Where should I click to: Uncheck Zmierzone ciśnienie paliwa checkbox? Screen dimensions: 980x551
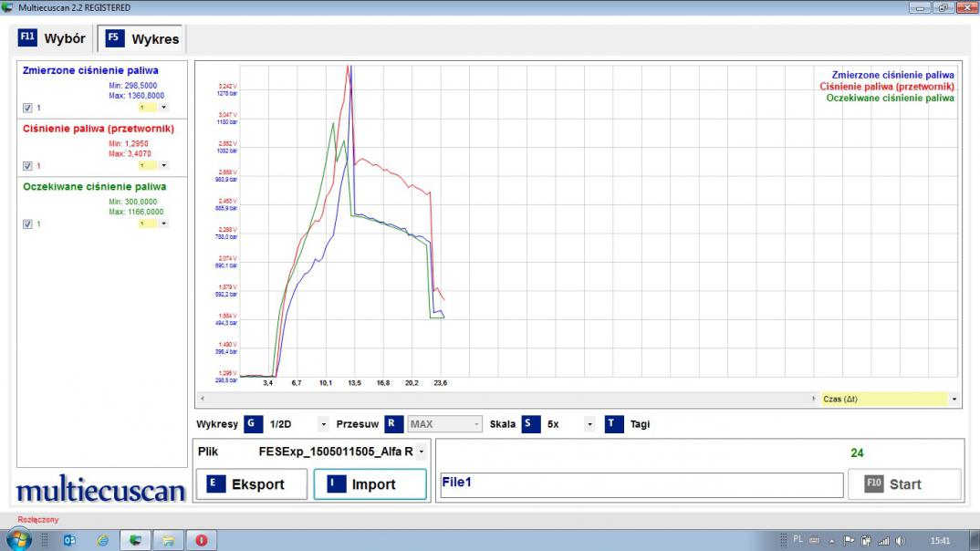pos(27,108)
